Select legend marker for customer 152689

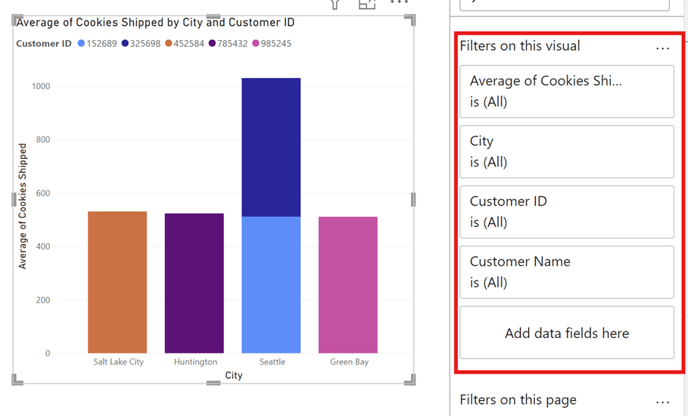click(81, 43)
